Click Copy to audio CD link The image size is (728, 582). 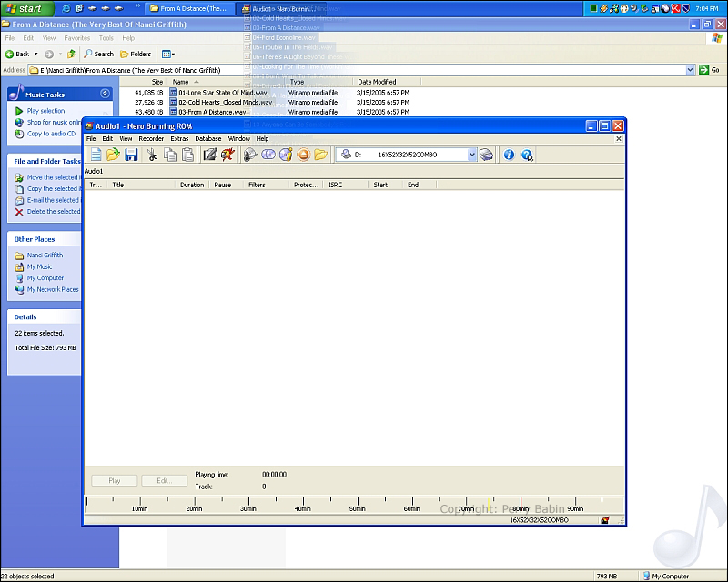coord(51,134)
